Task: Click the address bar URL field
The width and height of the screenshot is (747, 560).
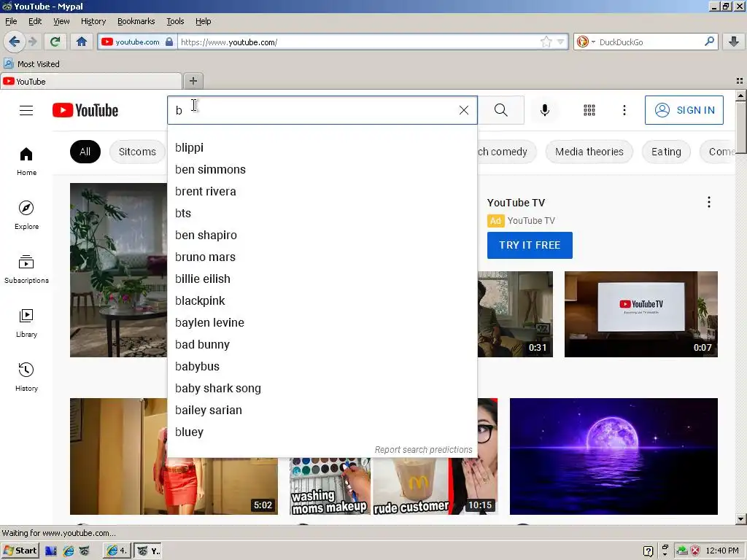Action: (360, 42)
